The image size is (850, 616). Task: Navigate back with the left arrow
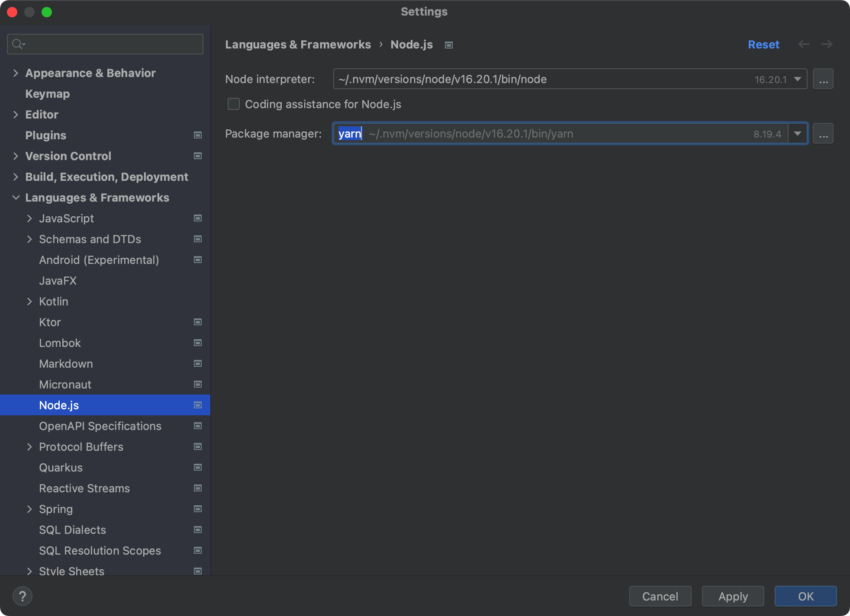pos(804,44)
